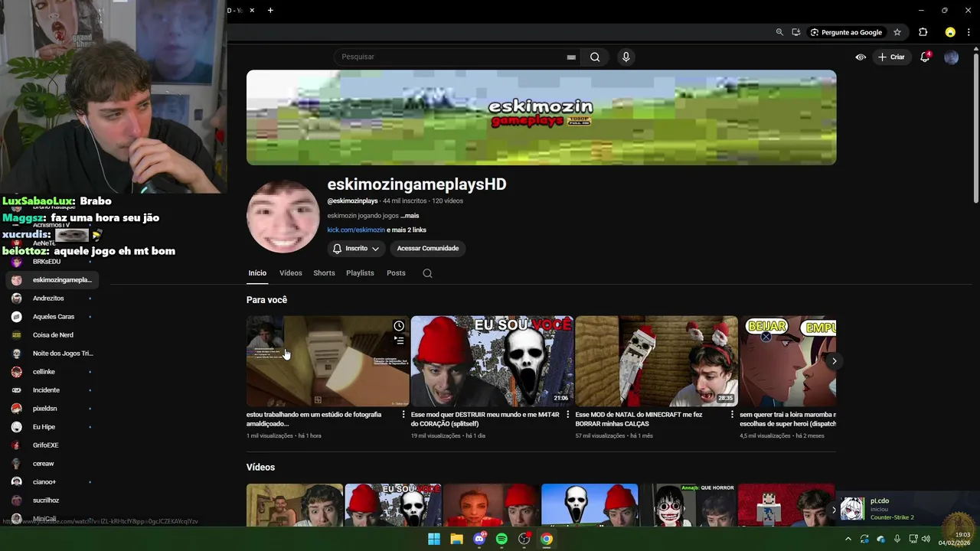Open YouTube notifications bell

pos(925,57)
